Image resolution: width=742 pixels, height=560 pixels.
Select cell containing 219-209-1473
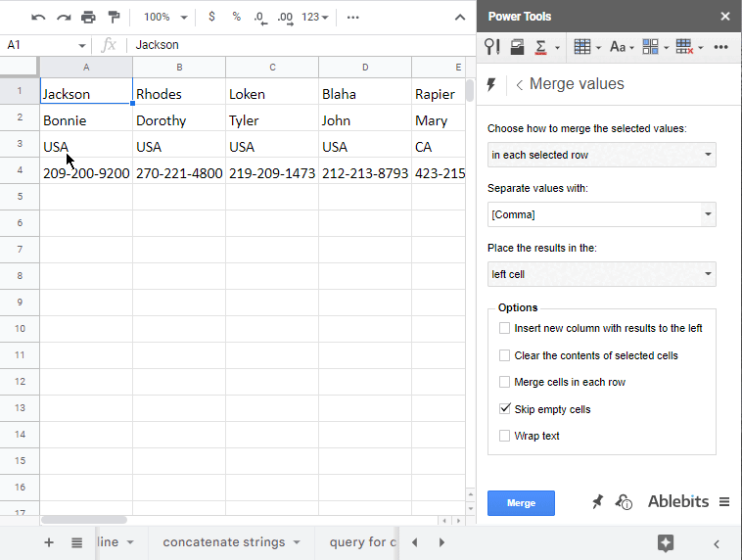pyautogui.click(x=272, y=170)
